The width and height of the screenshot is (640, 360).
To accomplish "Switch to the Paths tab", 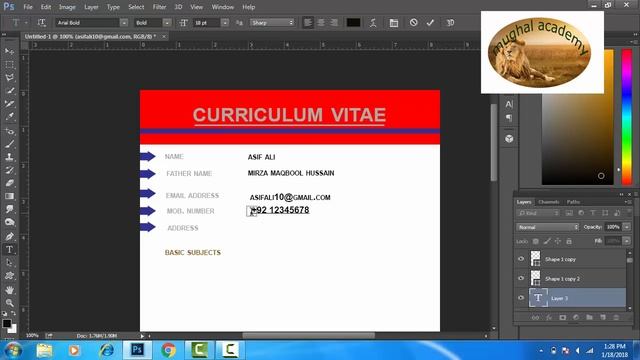I will coord(573,202).
